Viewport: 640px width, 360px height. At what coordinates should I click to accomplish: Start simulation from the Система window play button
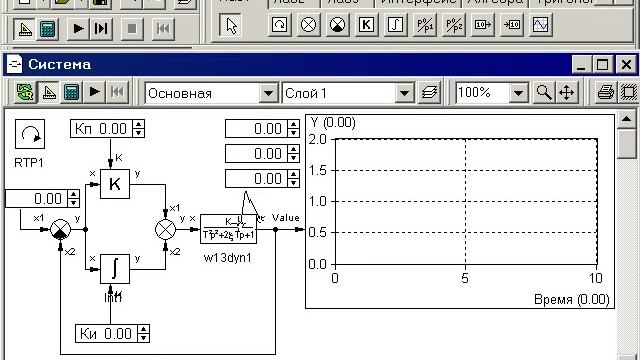click(94, 92)
